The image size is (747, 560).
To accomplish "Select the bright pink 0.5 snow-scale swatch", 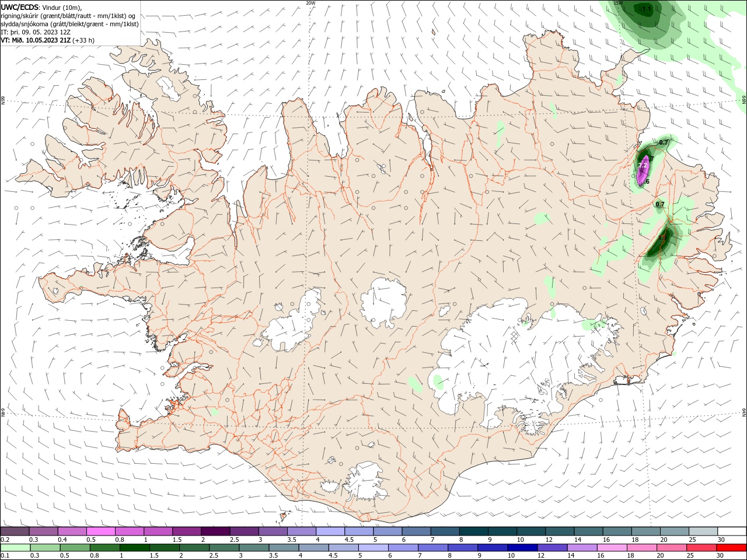I will point(100,531).
